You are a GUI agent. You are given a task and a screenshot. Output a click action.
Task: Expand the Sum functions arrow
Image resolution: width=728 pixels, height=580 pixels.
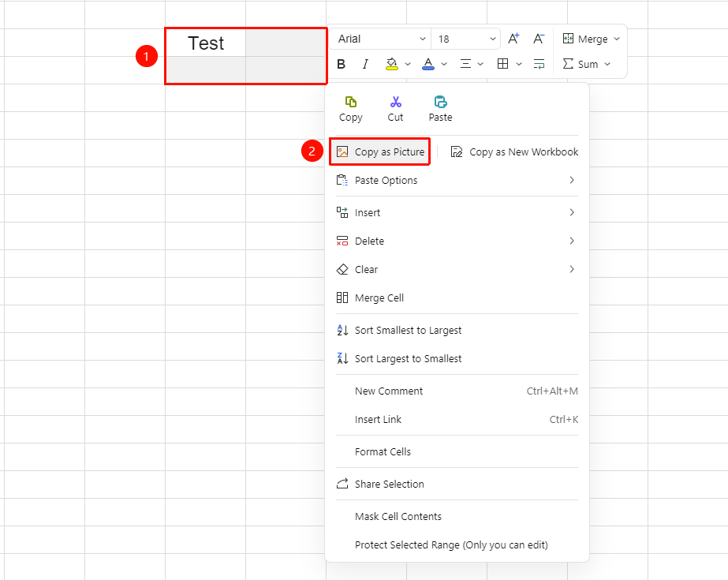coord(607,64)
